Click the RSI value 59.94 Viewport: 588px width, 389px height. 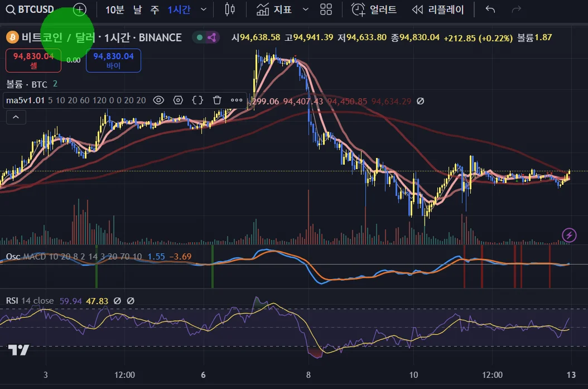tap(70, 301)
